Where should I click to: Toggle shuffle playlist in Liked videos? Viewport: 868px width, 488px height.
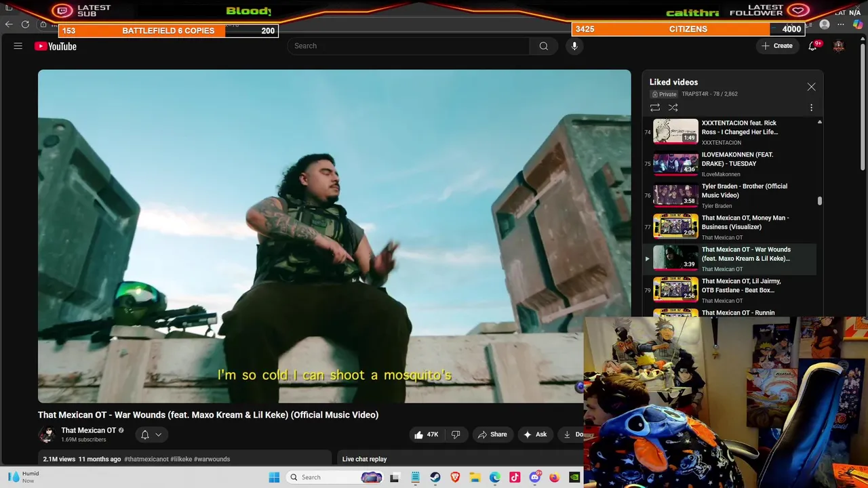point(673,108)
